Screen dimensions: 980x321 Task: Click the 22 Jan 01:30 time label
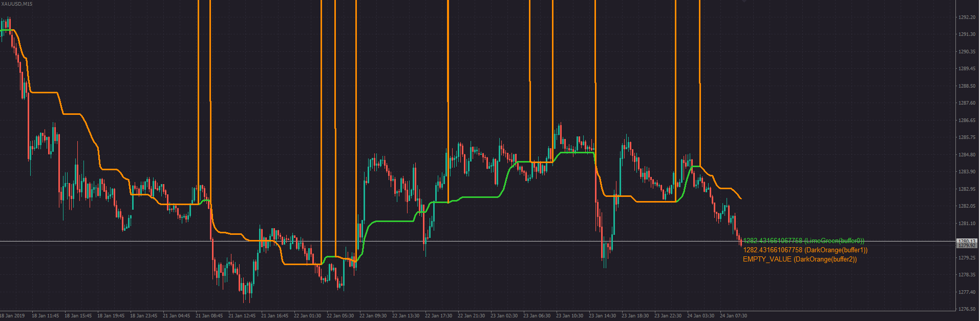[x=307, y=316]
